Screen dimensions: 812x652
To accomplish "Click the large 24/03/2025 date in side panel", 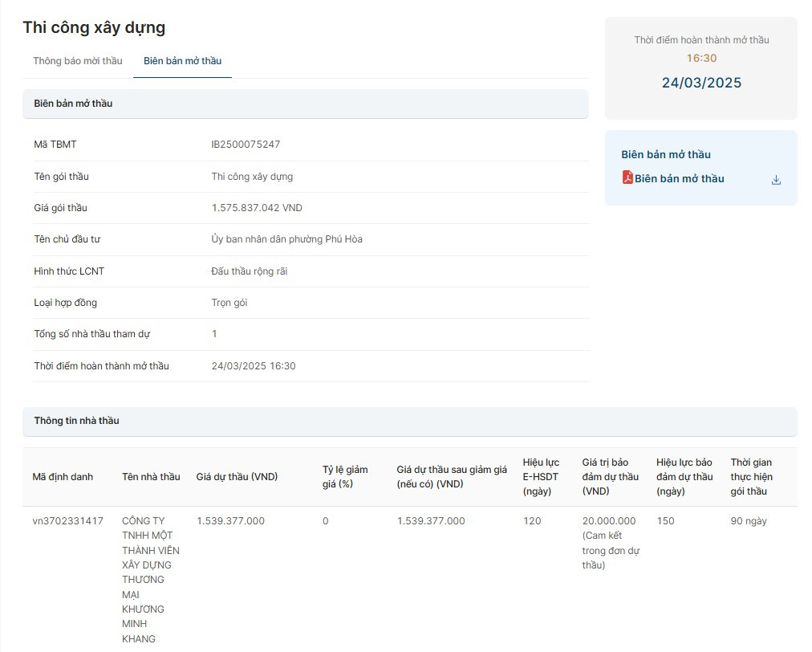I will point(701,83).
